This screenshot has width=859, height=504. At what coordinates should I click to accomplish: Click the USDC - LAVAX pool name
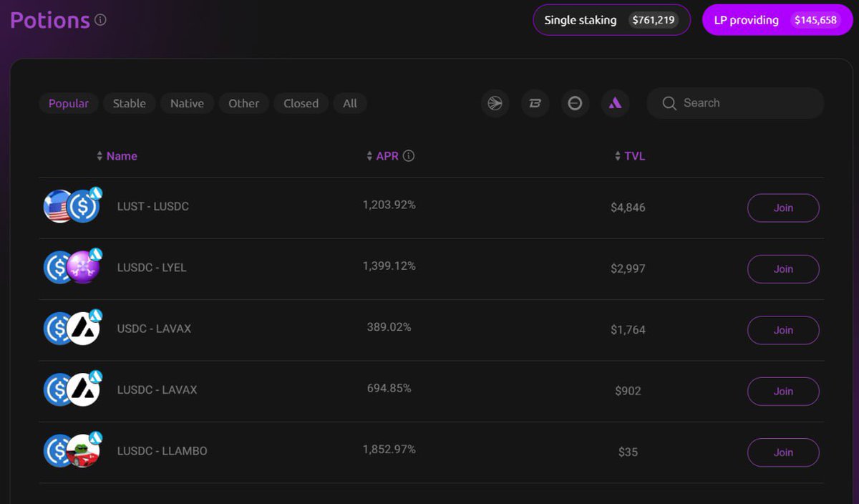(154, 329)
